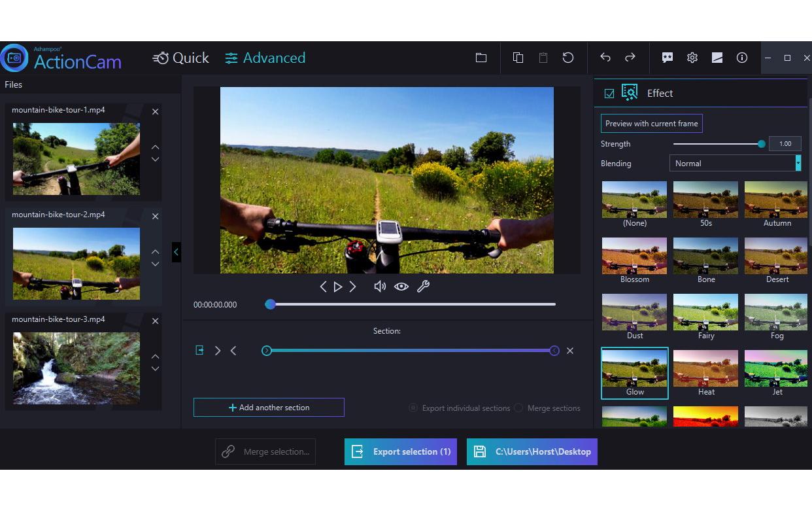Open the feedback speech bubble icon
This screenshot has width=812, height=511.
tap(668, 58)
